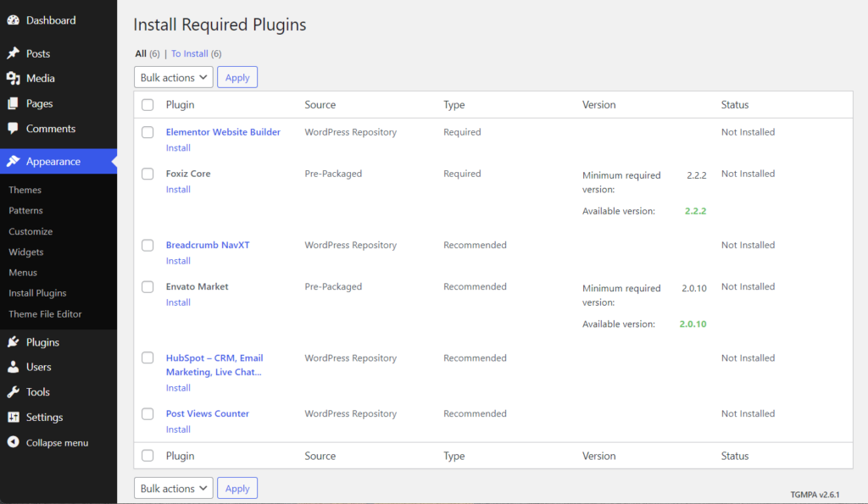Open the top Bulk actions dropdown

point(173,77)
